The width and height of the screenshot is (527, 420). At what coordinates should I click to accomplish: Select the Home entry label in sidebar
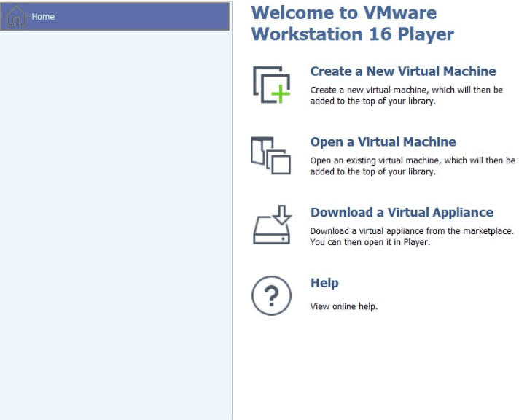(x=43, y=17)
